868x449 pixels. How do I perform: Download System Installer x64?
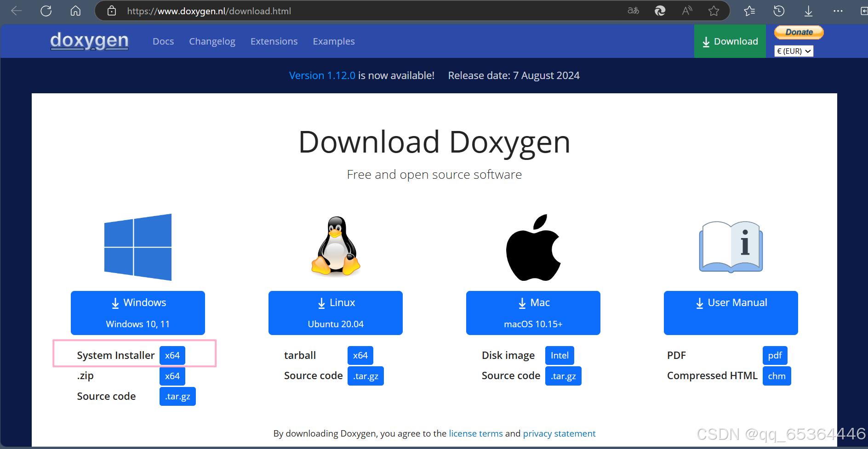pos(172,355)
